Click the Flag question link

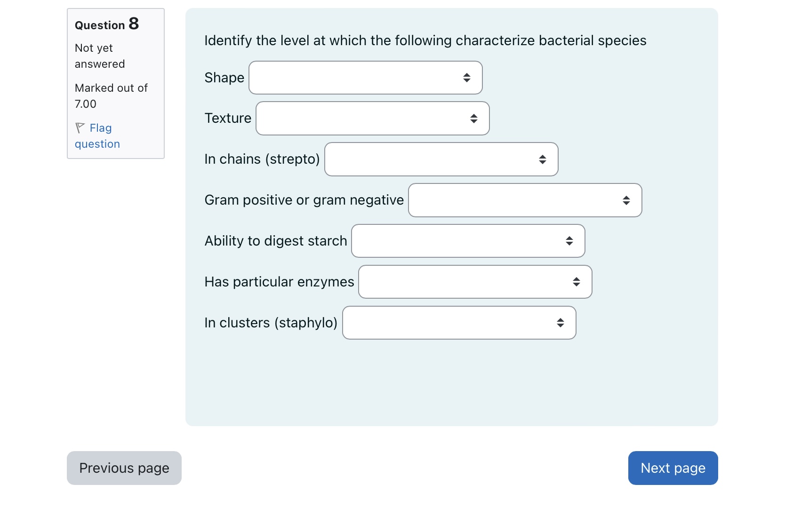point(97,136)
